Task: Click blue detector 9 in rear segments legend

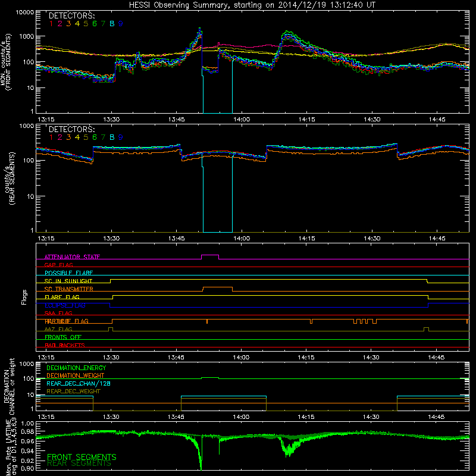Action: pos(121,137)
